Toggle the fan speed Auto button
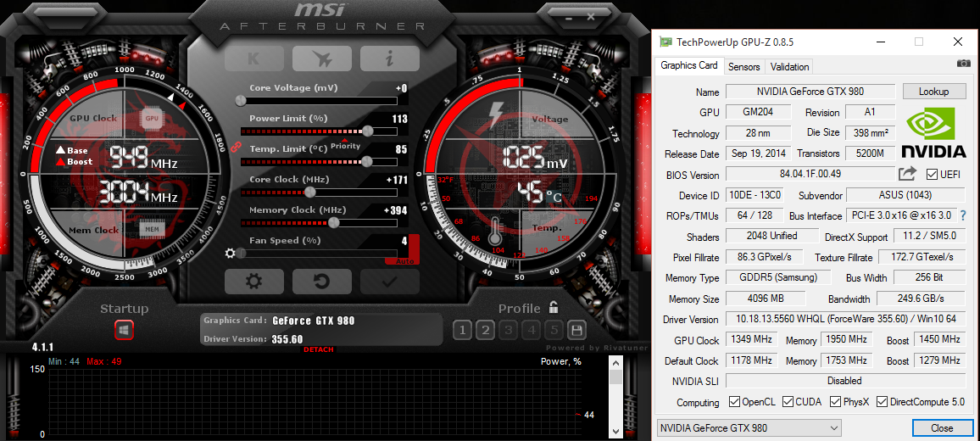 (404, 261)
